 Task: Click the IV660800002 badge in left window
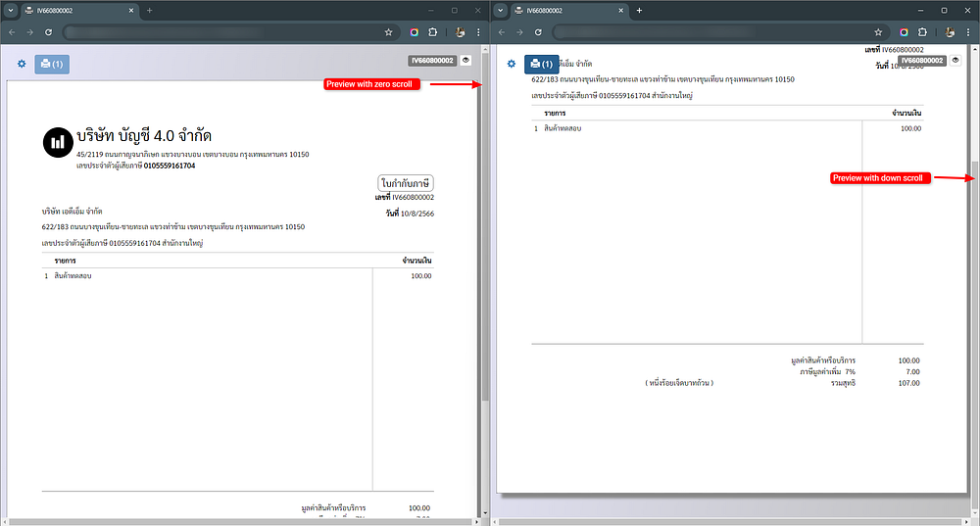click(x=432, y=60)
